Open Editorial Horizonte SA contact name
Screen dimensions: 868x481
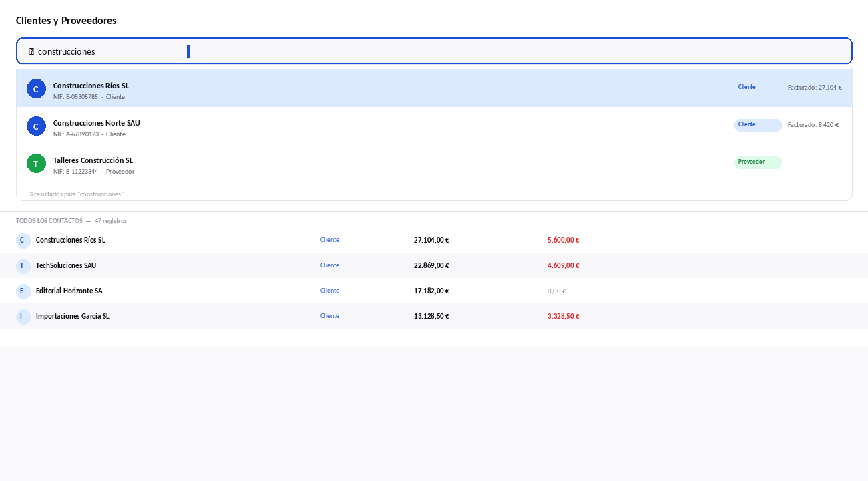[x=69, y=291]
